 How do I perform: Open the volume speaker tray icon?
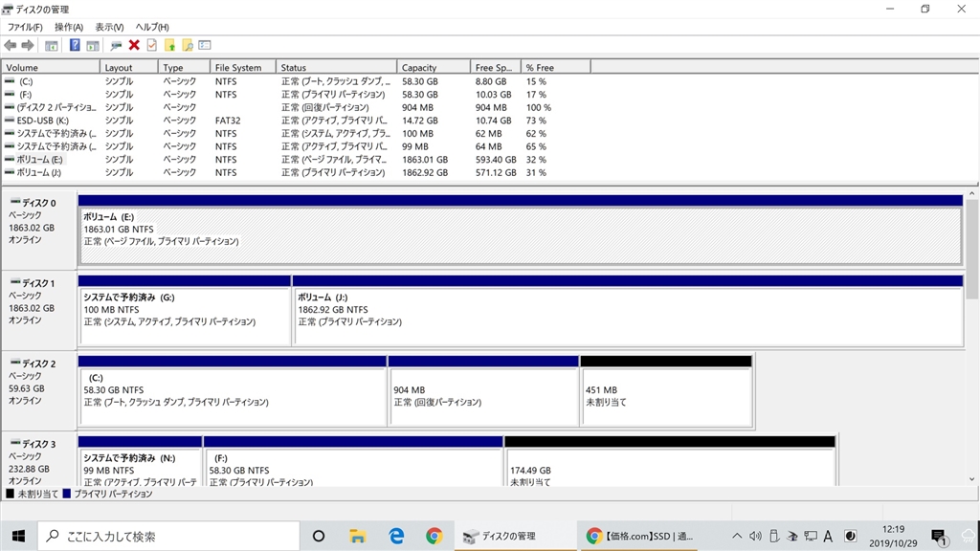pyautogui.click(x=756, y=536)
